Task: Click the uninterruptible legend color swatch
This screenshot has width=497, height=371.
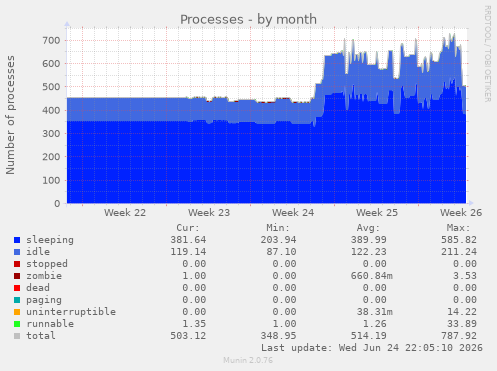Action: click(17, 312)
